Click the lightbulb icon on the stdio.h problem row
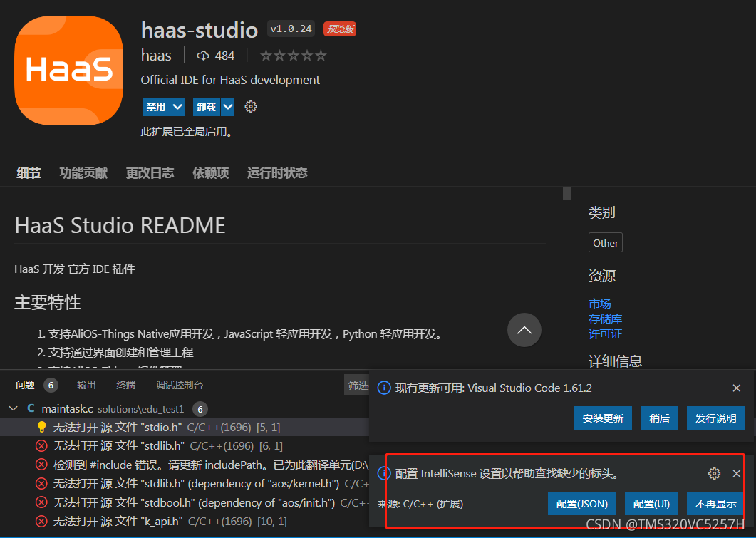This screenshot has width=756, height=538. (41, 425)
